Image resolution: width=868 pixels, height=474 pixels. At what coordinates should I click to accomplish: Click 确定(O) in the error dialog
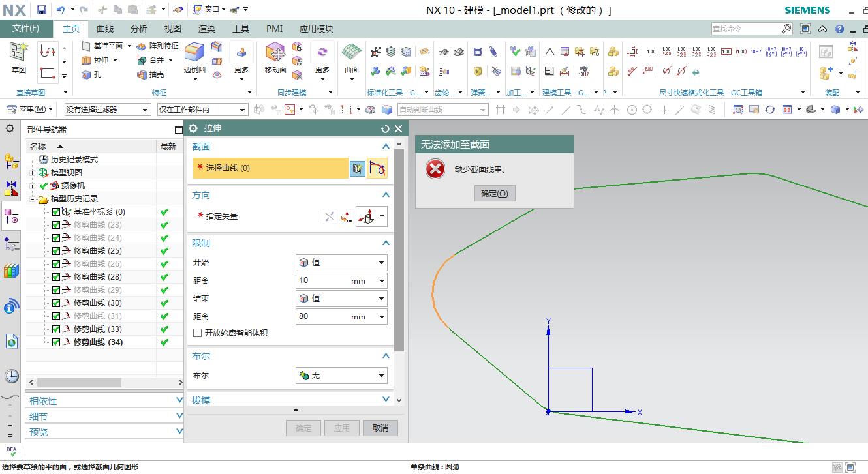click(x=495, y=194)
